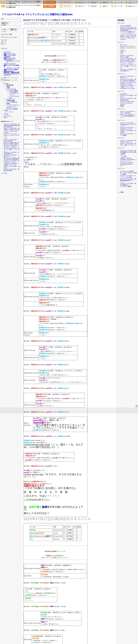Viewport: 138px width, 644px height.
Task: Click 検索する button under keyword search box
Action: 5,23
